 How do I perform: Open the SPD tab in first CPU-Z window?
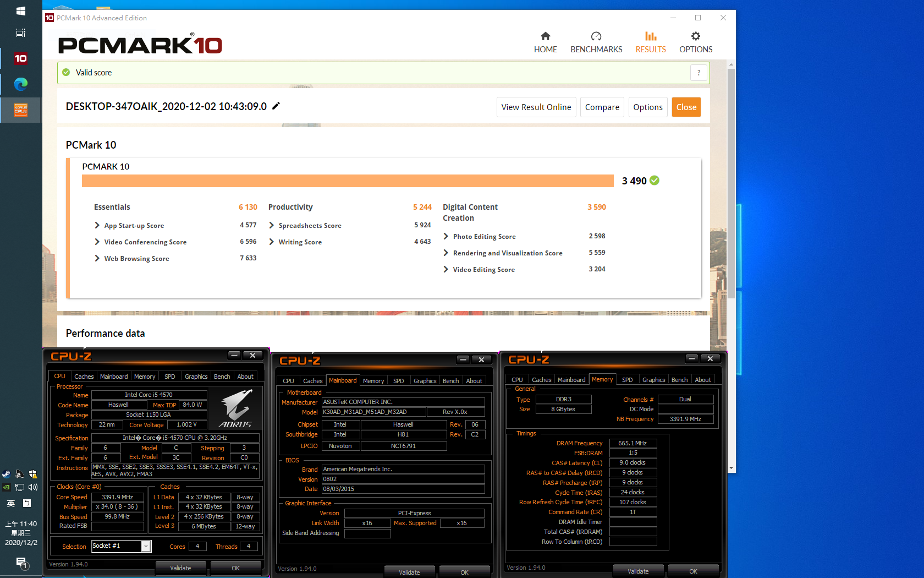point(170,377)
